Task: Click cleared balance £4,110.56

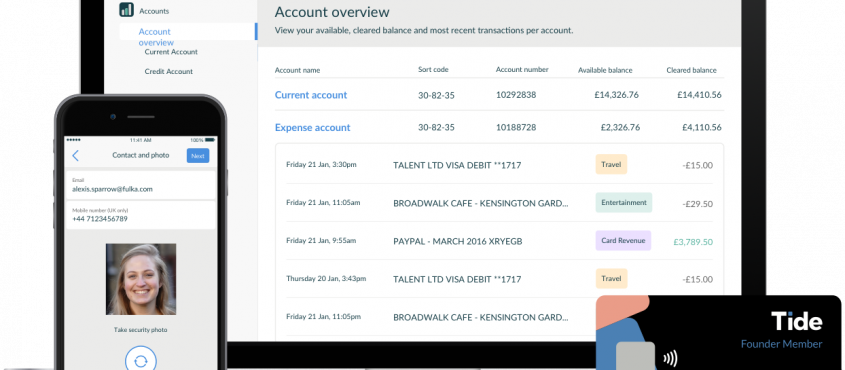Action: (x=702, y=128)
